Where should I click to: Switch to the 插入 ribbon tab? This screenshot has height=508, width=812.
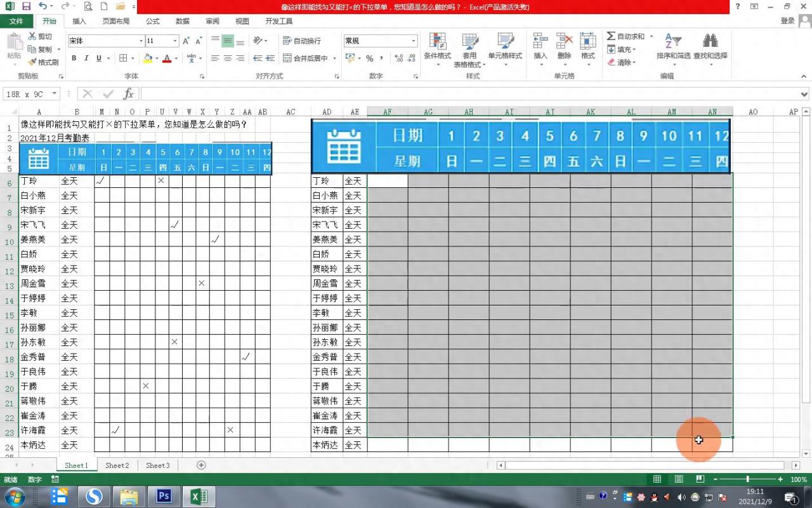(79, 21)
